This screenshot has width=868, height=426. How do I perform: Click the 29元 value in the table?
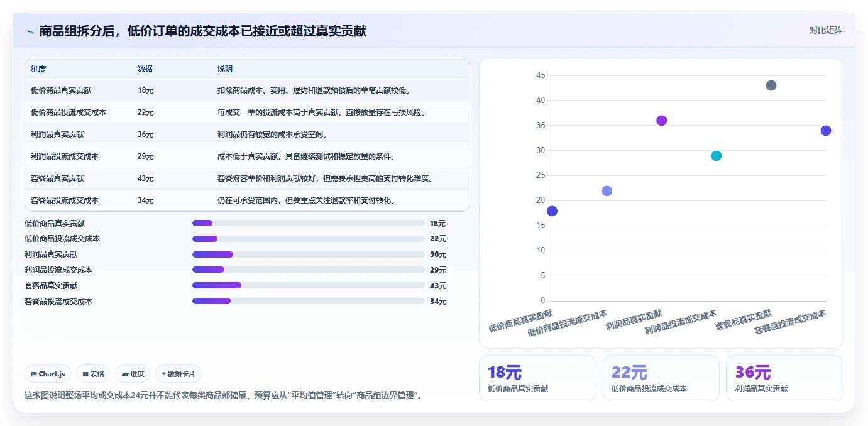tap(146, 156)
